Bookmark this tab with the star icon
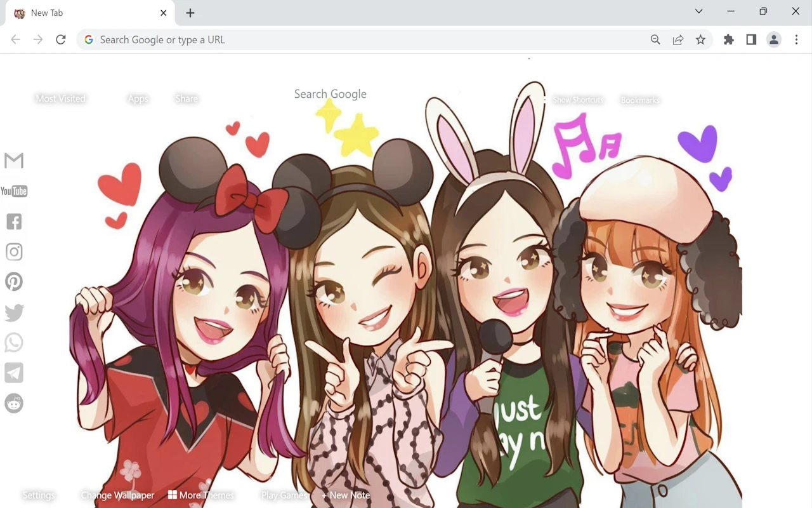The height and width of the screenshot is (508, 812). [700, 39]
